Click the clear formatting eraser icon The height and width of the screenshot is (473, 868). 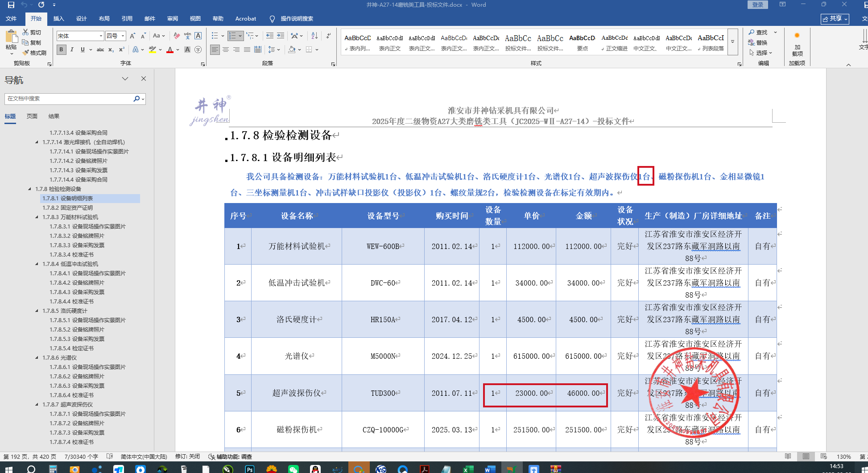coord(177,36)
